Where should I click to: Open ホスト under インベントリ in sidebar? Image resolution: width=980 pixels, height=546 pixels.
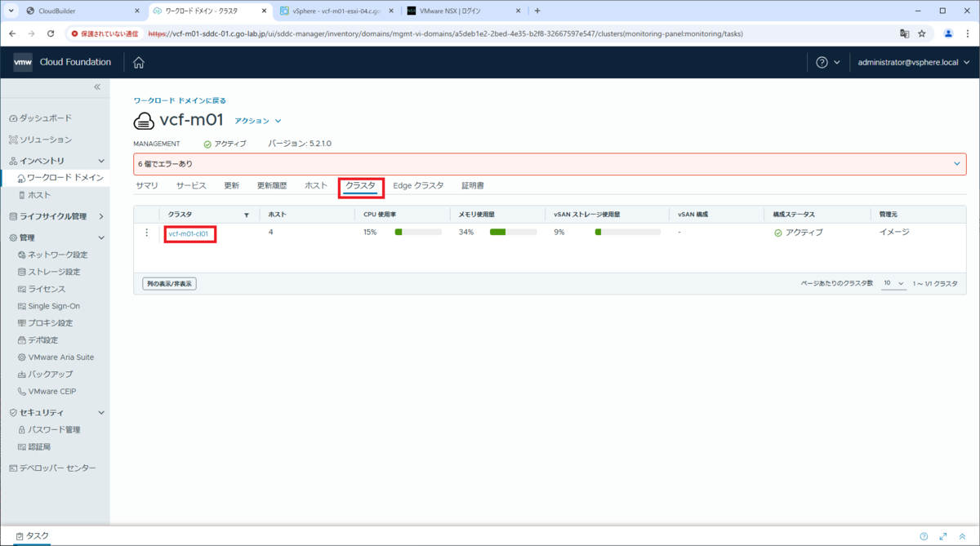pos(34,195)
